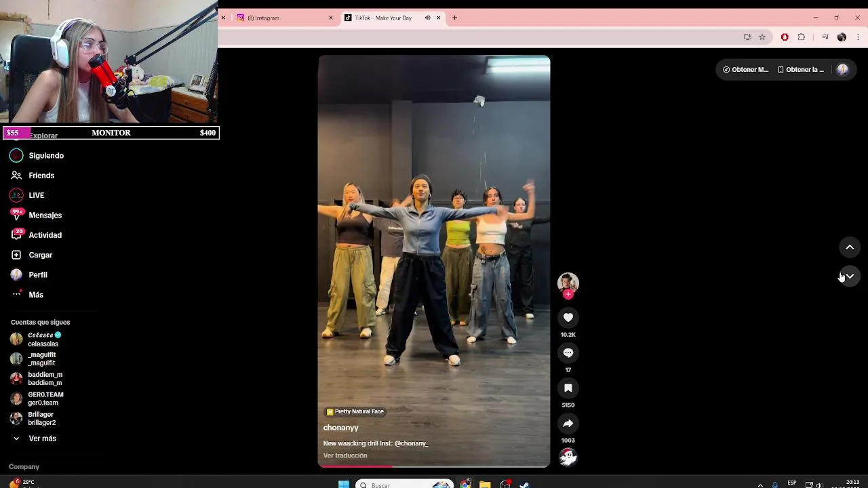Open Mensajes in the sidebar
This screenshot has width=868, height=488.
[37, 215]
